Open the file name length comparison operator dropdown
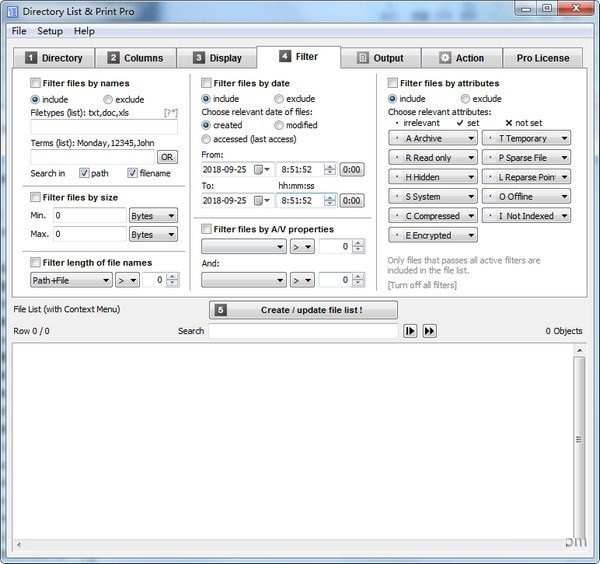Image resolution: width=600 pixels, height=564 pixels. tap(127, 280)
